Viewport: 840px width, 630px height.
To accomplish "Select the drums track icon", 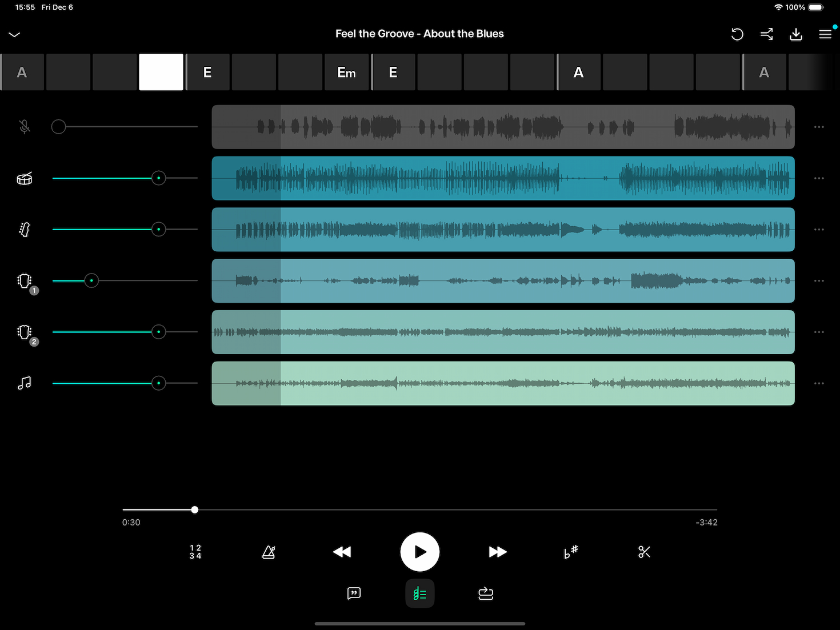I will 23,178.
